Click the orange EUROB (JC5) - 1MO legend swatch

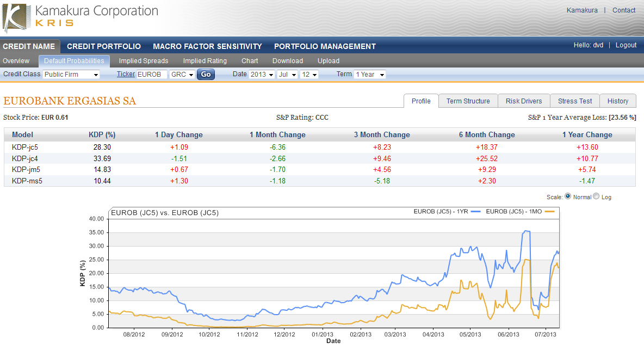coord(549,212)
